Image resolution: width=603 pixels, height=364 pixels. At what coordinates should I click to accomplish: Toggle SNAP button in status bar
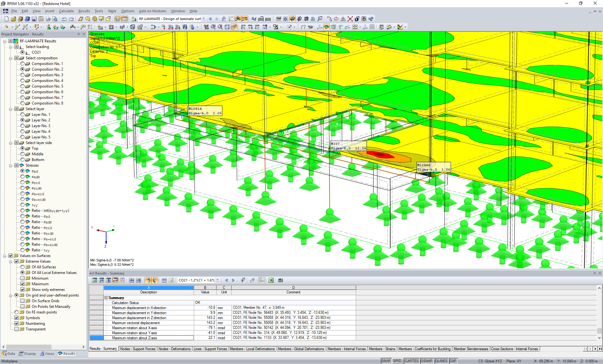pos(386,361)
